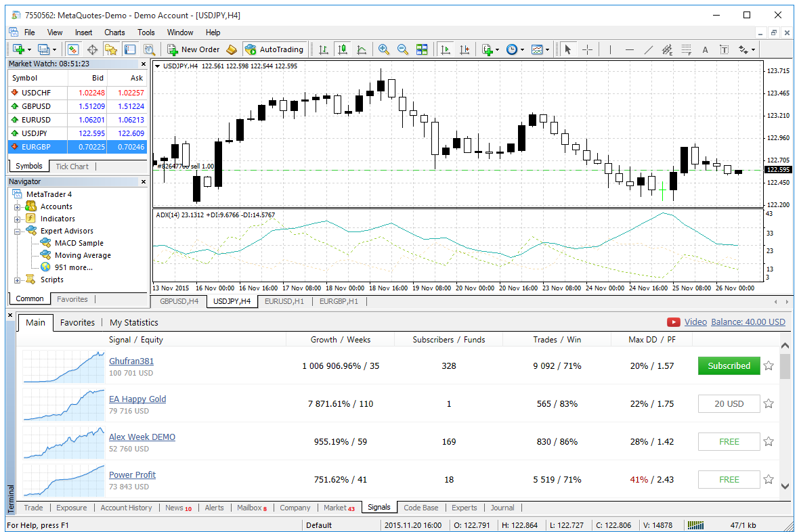Screen dimensions: 799x532
Task: Expand the Accounts tree node
Action: tap(18, 207)
